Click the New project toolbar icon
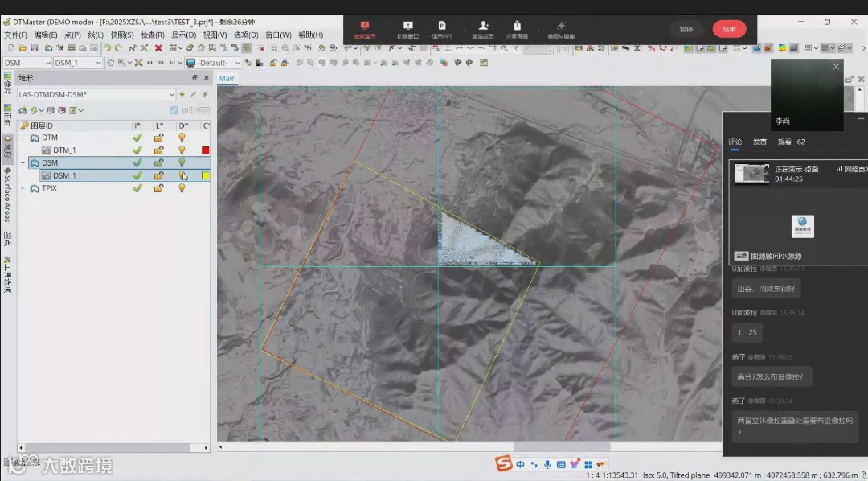 (x=11, y=48)
